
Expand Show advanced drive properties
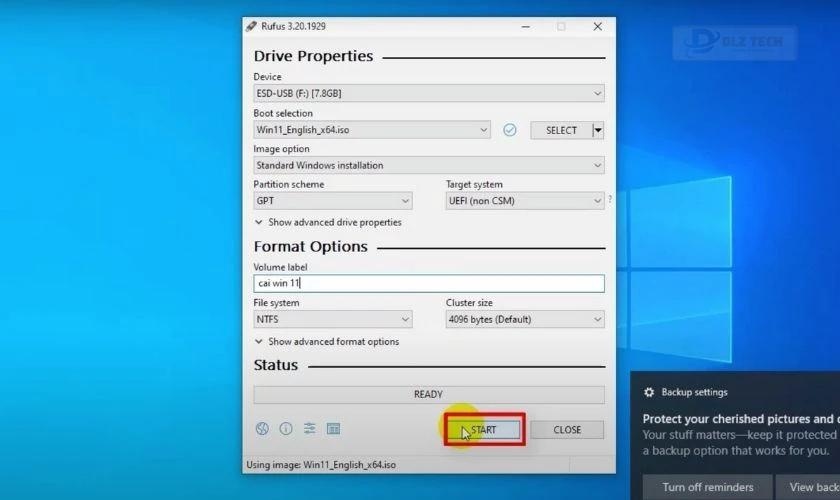coord(328,222)
